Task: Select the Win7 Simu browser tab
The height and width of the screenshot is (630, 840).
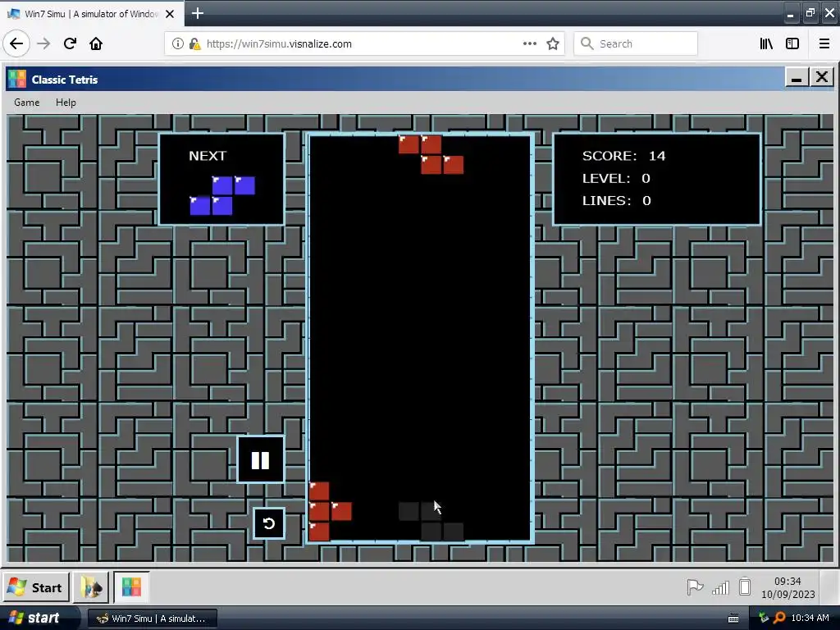Action: click(x=92, y=14)
